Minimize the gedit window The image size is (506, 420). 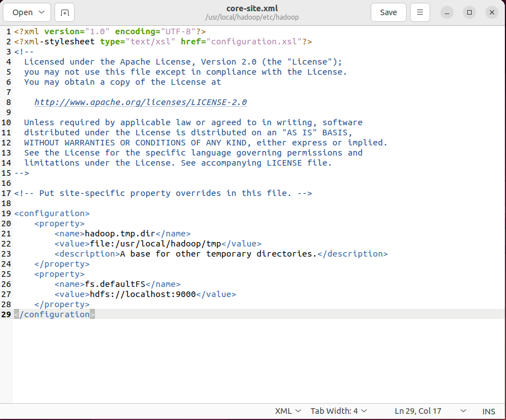[x=447, y=12]
